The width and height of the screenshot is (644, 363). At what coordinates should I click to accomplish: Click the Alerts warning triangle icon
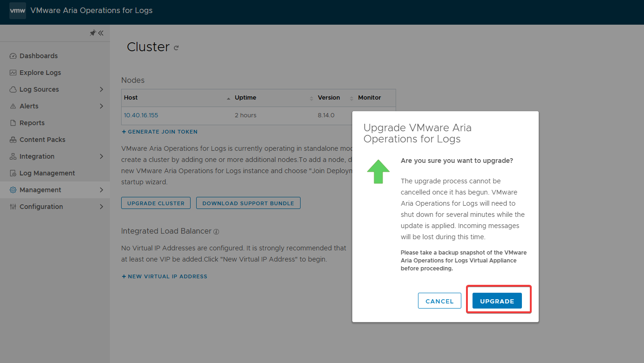13,106
